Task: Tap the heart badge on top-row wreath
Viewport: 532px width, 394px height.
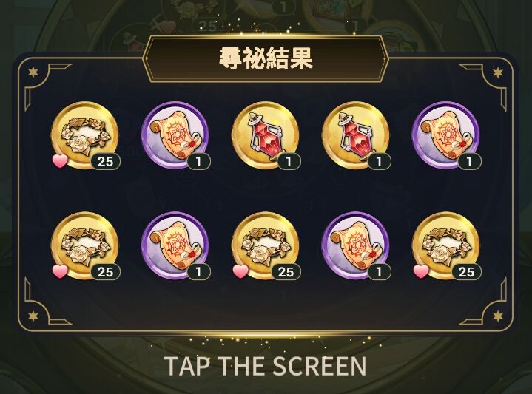Action: coord(60,160)
